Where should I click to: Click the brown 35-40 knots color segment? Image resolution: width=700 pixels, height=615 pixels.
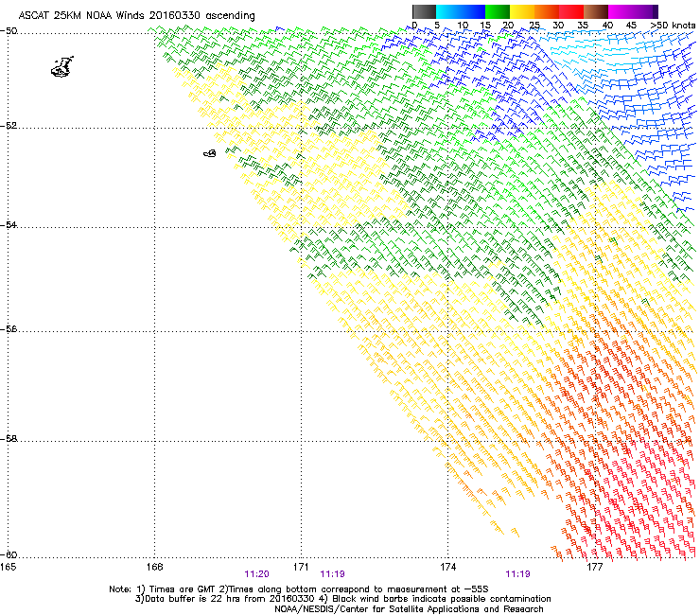596,11
